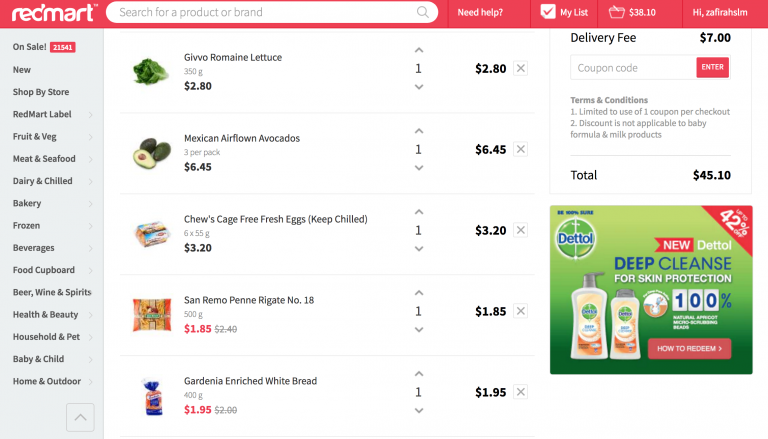Open the shopping cart showing $38.10
Screen dimensions: 768x439
pos(632,13)
